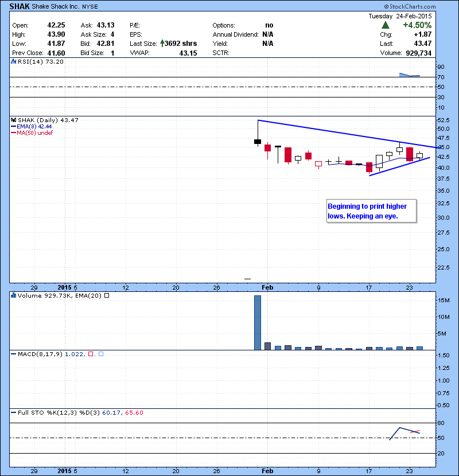
Task: Click the Tuesday 24-Feb-2015 date
Action: [x=400, y=16]
